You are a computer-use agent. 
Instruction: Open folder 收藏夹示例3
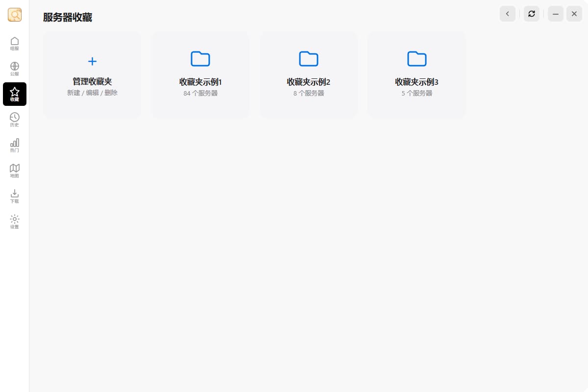416,75
